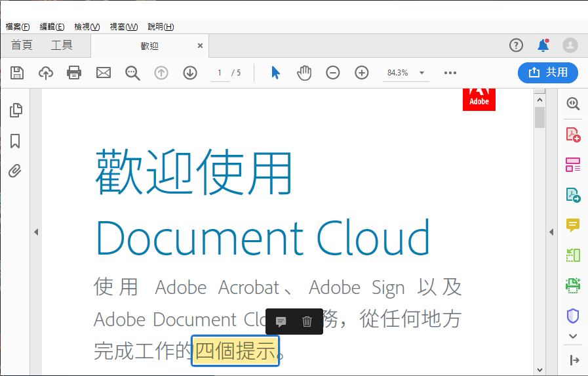This screenshot has width=588, height=376.
Task: Select the 歡迎 document tab
Action: point(149,46)
